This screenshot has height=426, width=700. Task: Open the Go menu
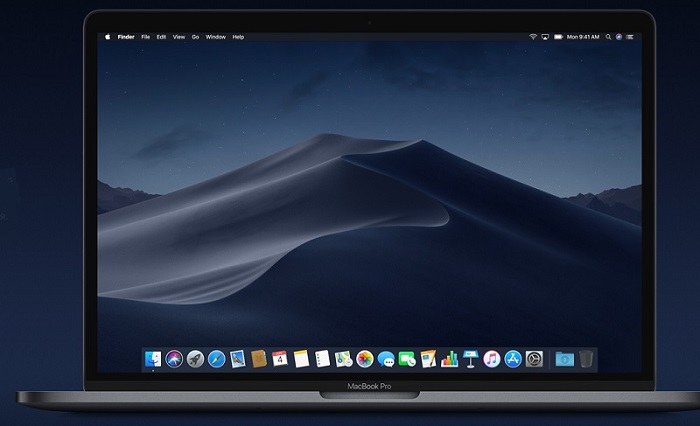(195, 37)
